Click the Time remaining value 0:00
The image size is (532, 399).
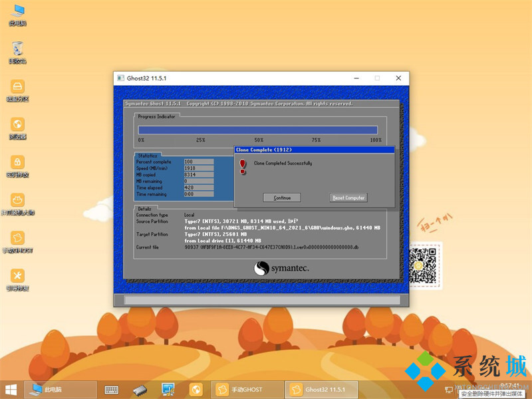click(199, 194)
